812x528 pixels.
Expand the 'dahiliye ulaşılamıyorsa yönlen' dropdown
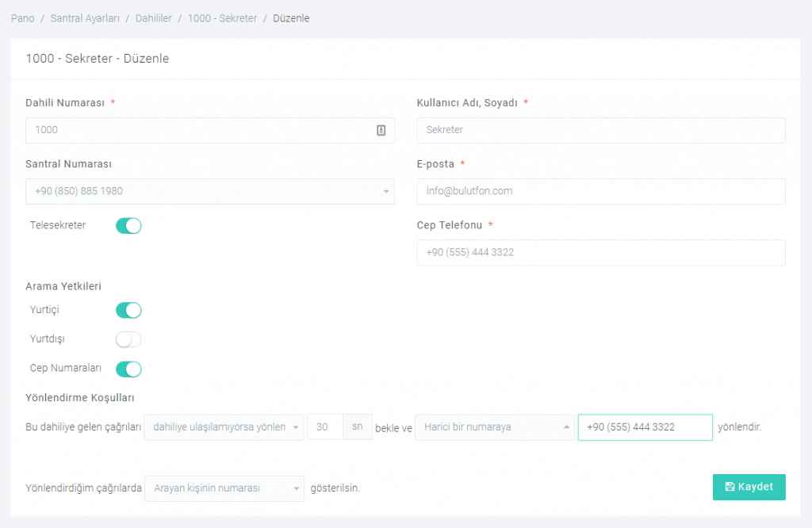[x=224, y=427]
